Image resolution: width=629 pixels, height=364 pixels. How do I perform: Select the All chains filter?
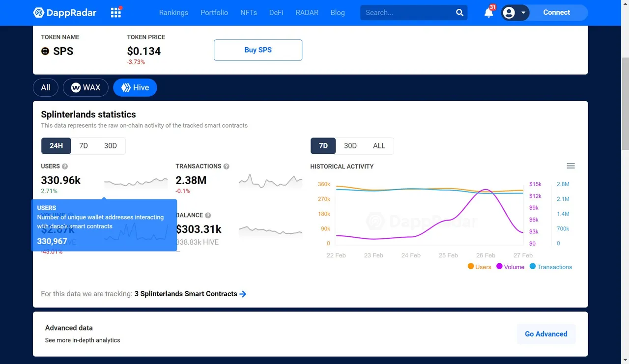click(46, 87)
